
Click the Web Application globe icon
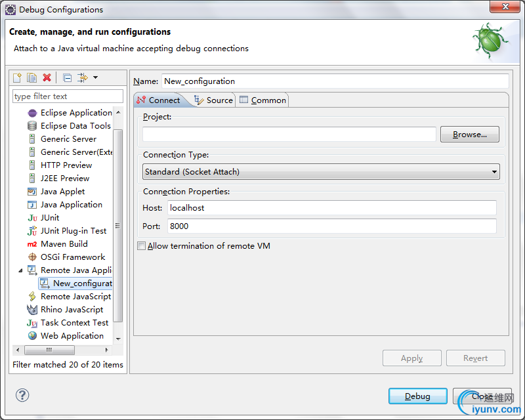coord(32,336)
